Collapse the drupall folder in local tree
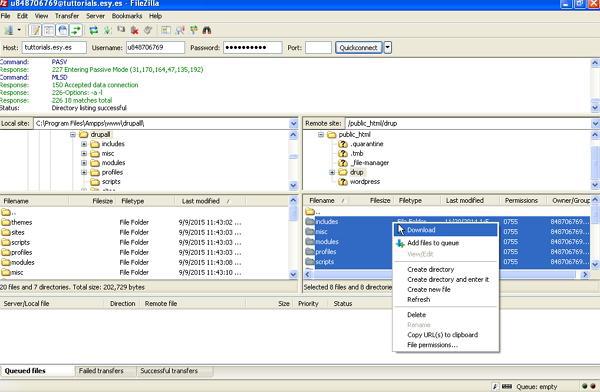Screen dimensions: 600x392 (x=73, y=134)
